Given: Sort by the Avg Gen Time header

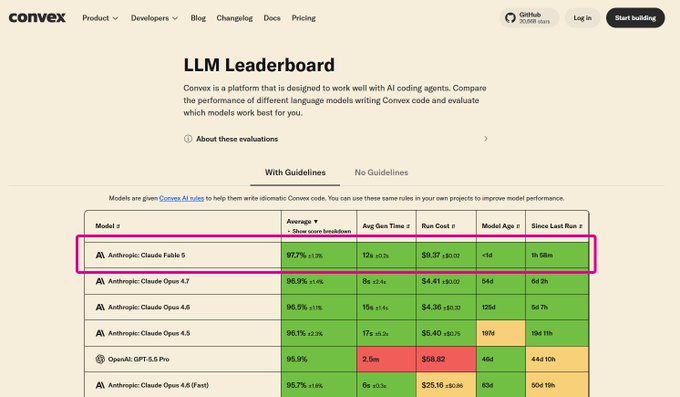Looking at the screenshot, I should pyautogui.click(x=386, y=226).
